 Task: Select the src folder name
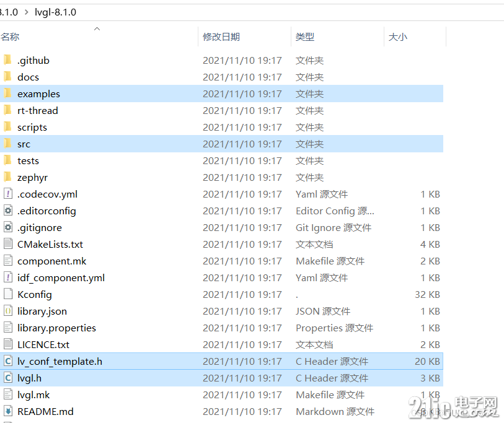(24, 144)
